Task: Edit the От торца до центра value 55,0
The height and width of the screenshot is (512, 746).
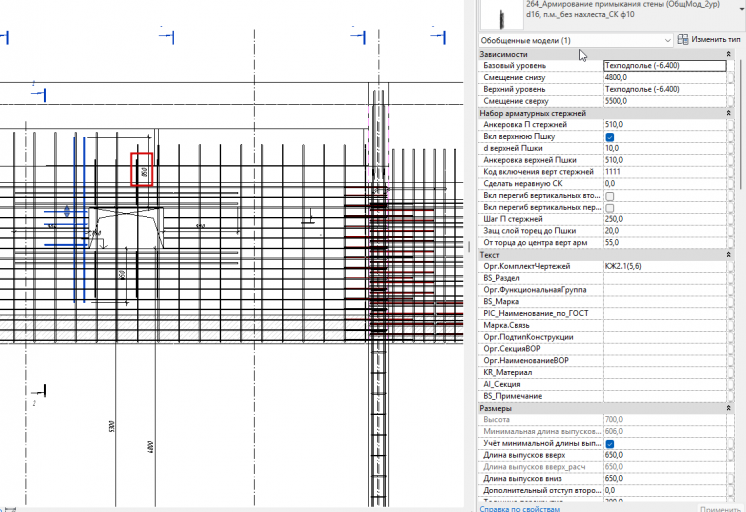Action: coord(665,243)
